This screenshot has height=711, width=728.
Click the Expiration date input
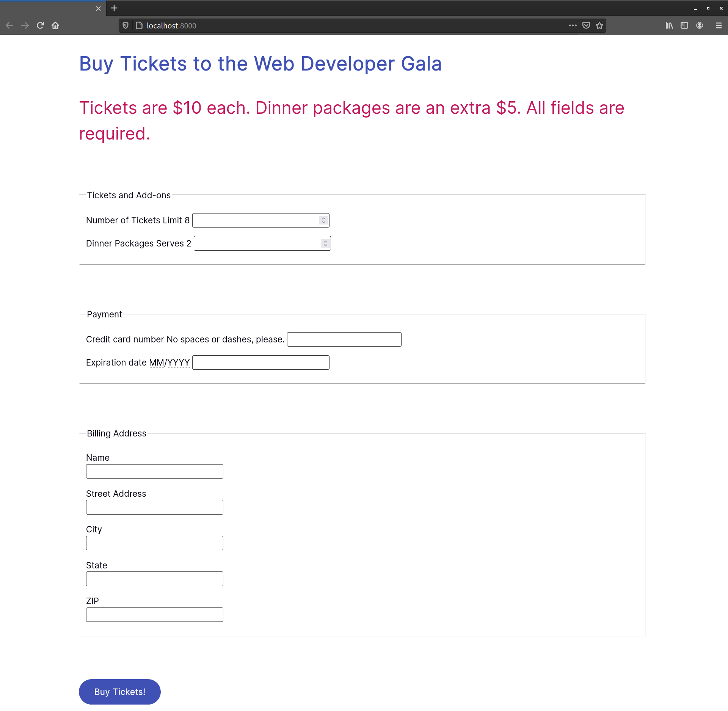click(260, 363)
